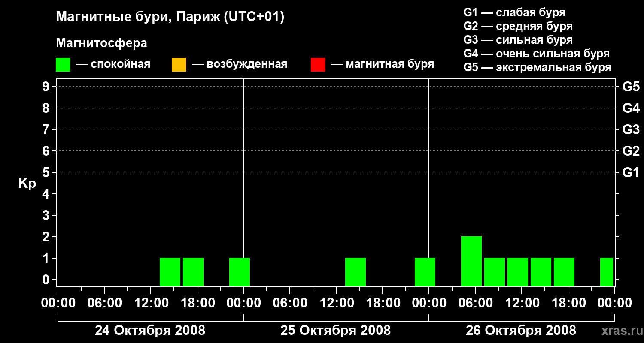Image resolution: width=644 pixels, height=343 pixels.
Task: Click the '26 Октября 2008' date label
Action: point(521,331)
